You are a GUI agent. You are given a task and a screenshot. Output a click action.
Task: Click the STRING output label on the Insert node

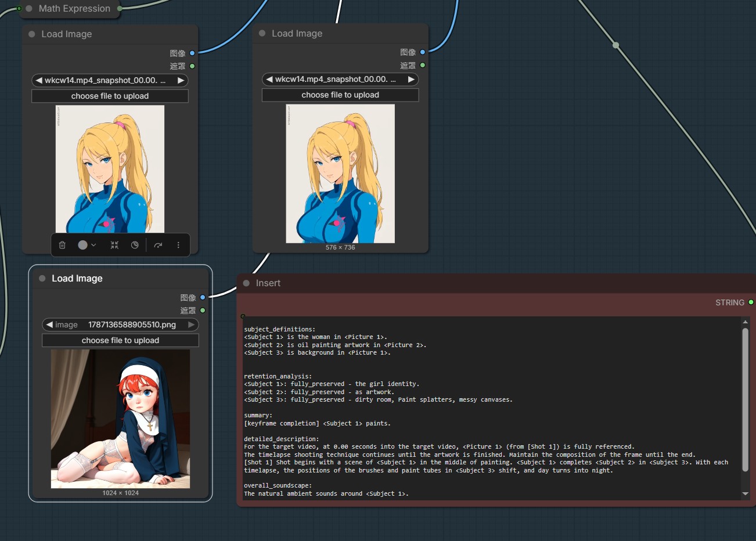coord(730,302)
